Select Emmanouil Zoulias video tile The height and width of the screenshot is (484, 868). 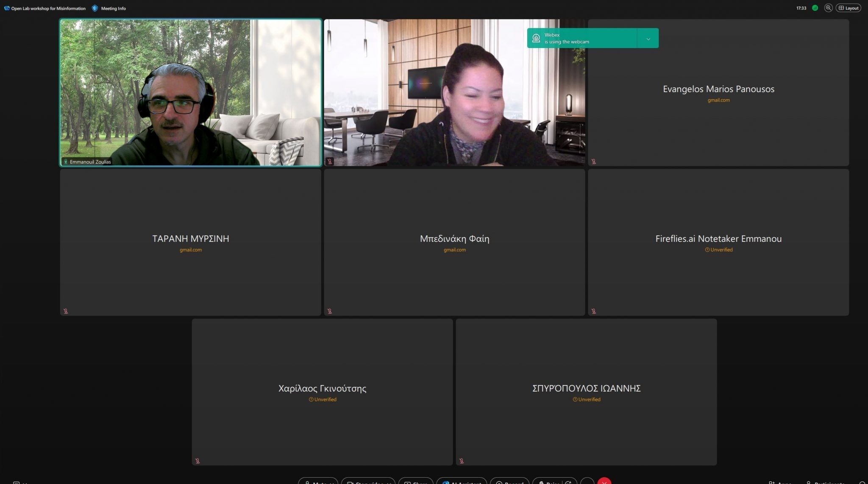click(191, 92)
